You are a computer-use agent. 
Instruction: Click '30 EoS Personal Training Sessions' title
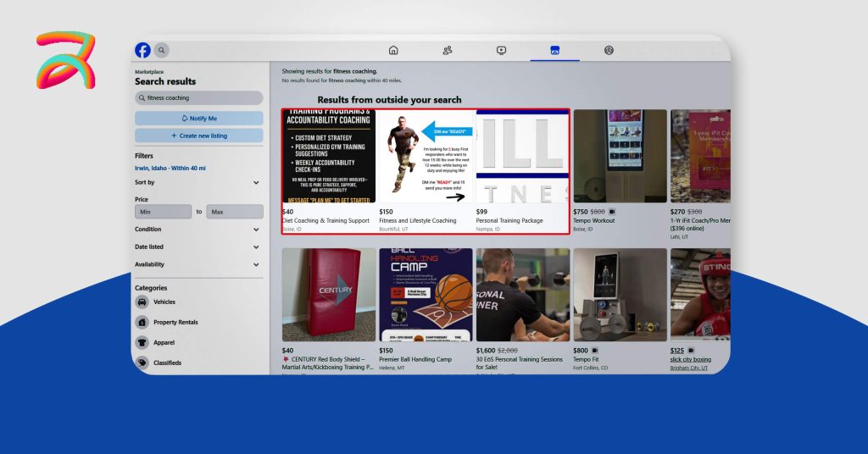point(520,363)
